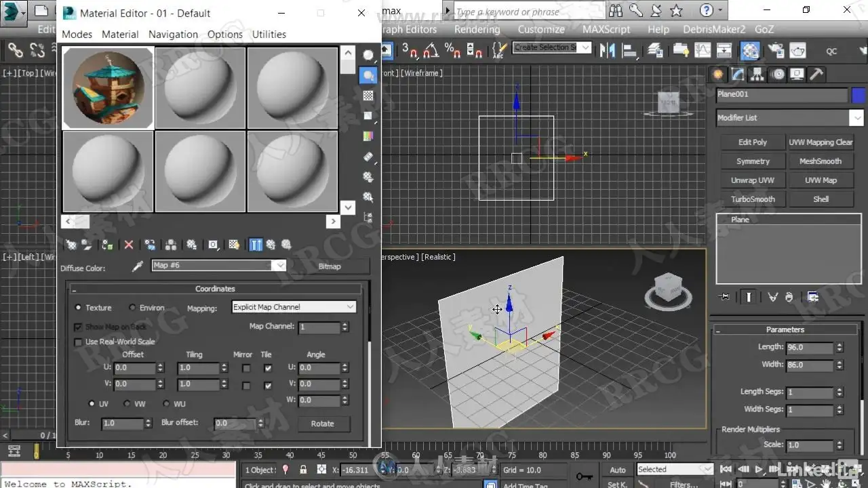This screenshot has width=868, height=488.
Task: Pick material with the eyedropper icon
Action: click(x=137, y=266)
